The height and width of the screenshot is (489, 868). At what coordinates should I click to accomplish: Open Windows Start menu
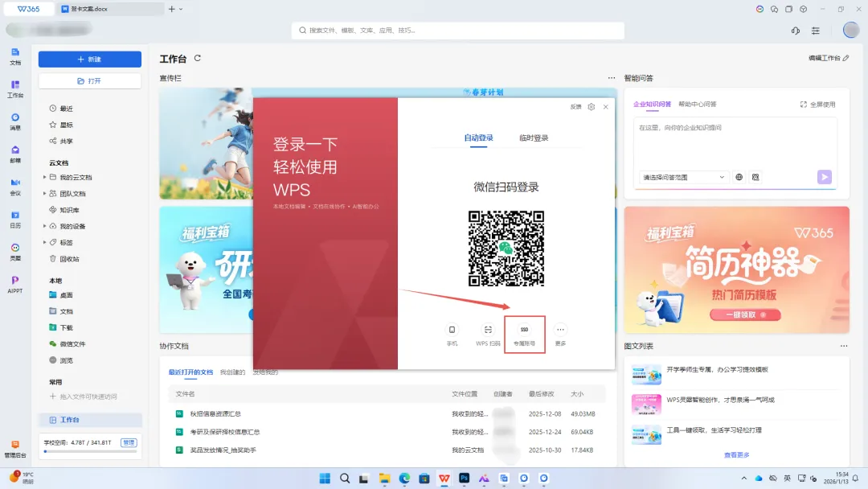(325, 478)
